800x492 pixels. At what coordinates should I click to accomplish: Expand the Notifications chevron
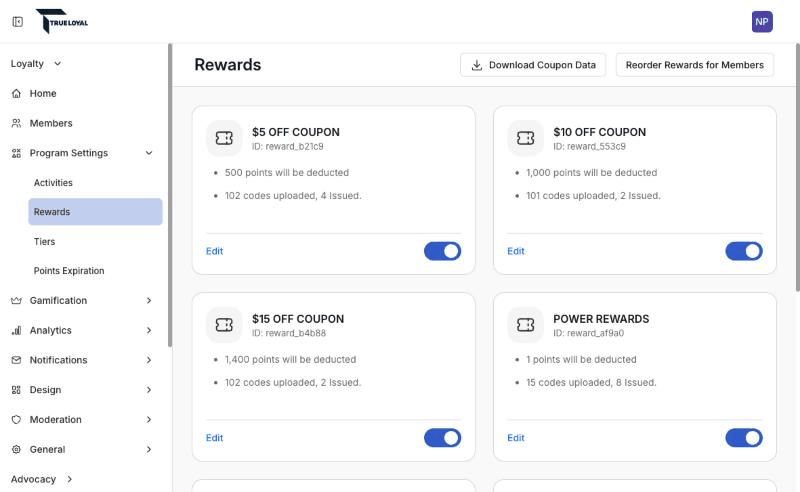[149, 360]
